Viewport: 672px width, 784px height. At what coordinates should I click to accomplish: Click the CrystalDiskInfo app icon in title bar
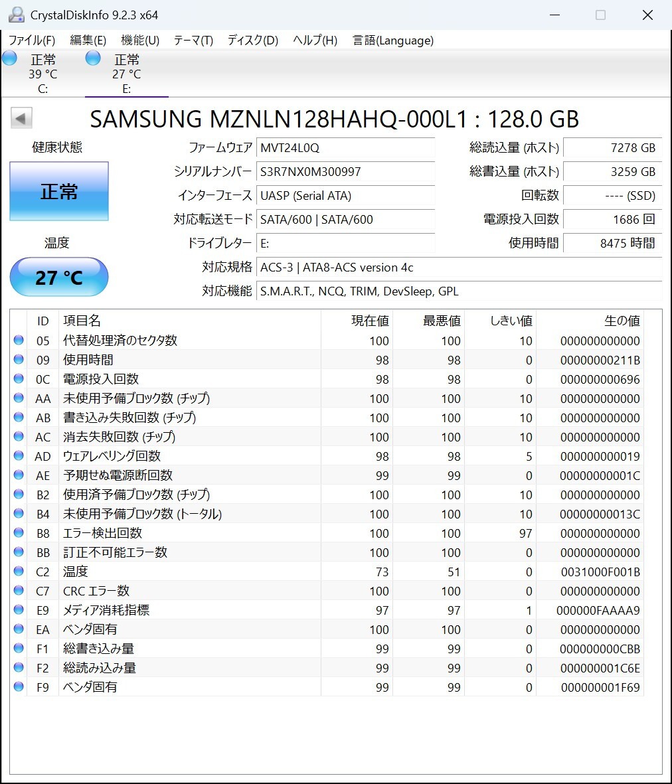16,15
